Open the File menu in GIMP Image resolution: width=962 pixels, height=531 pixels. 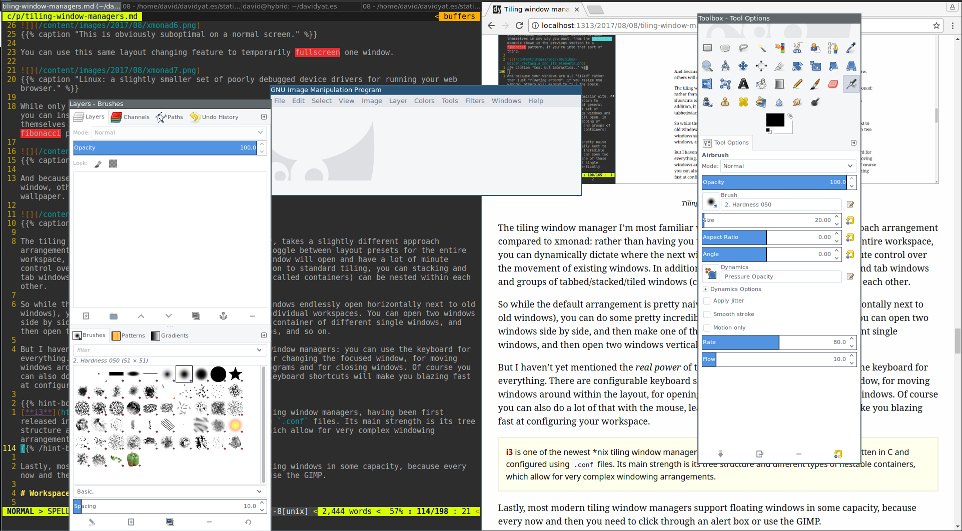tap(280, 101)
